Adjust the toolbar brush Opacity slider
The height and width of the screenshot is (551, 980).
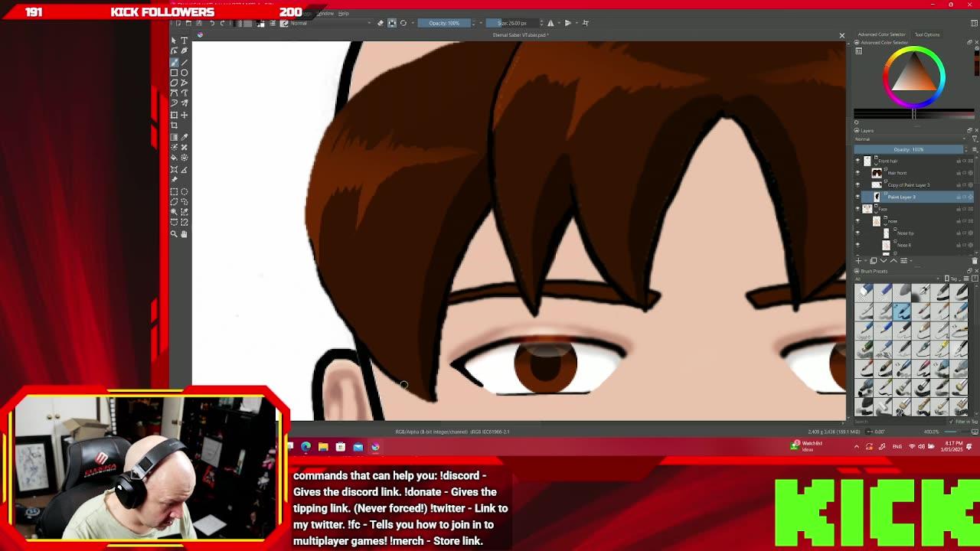(444, 23)
